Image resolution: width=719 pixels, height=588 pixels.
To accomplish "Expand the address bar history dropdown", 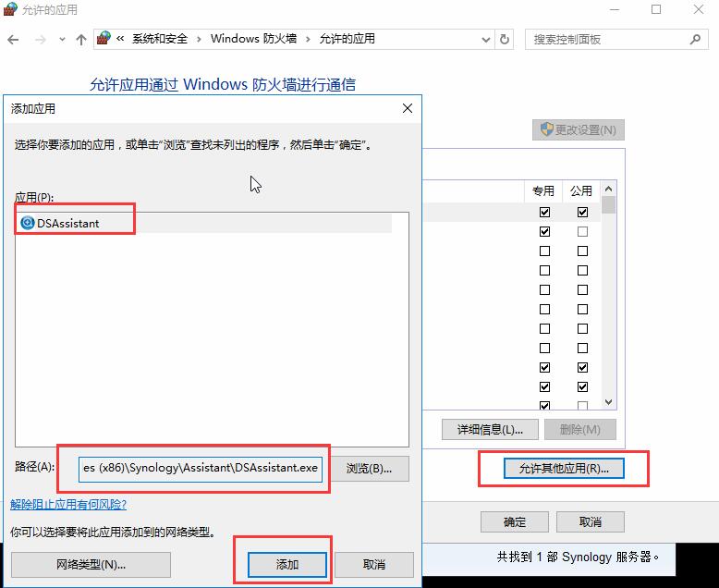I will click(485, 40).
